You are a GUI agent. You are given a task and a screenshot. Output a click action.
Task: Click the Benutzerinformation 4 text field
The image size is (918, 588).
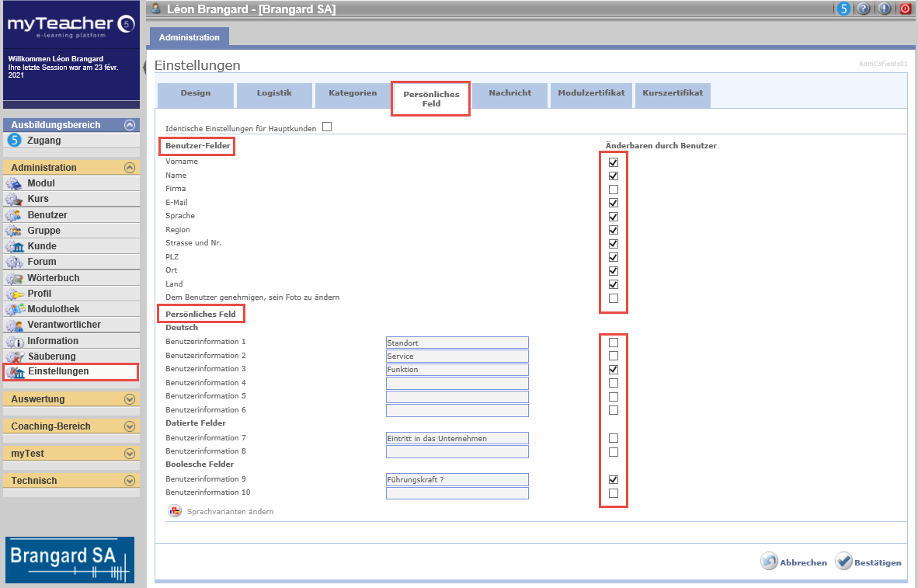[x=457, y=383]
